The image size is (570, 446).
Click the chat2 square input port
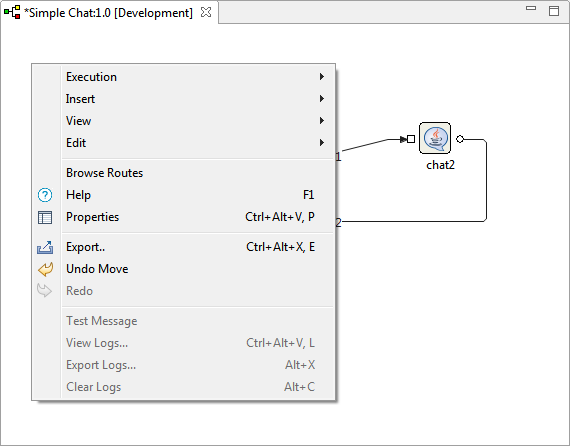pyautogui.click(x=411, y=139)
